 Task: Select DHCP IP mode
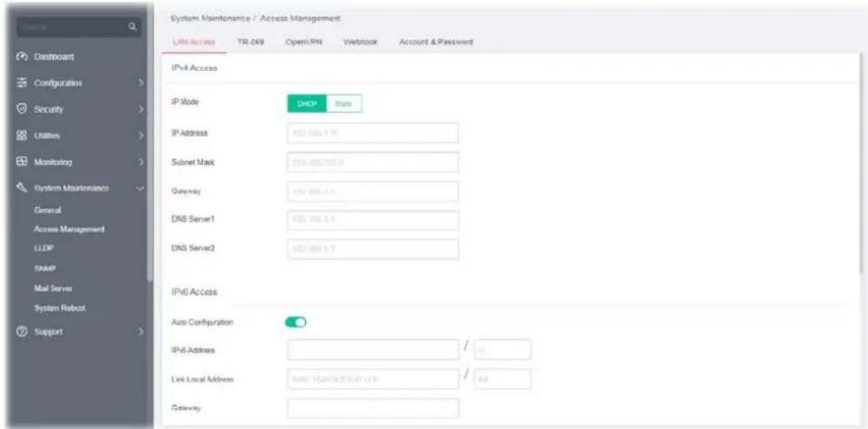click(x=307, y=103)
